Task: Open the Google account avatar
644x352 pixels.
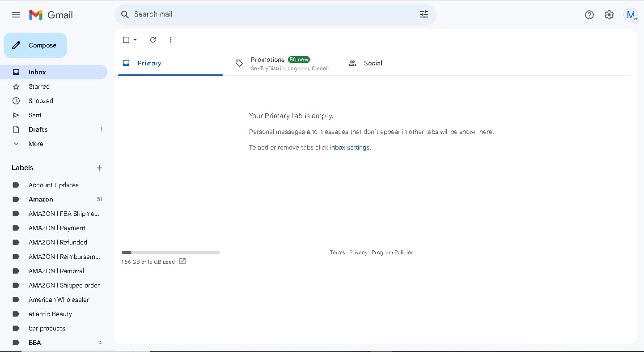Action: click(x=631, y=15)
